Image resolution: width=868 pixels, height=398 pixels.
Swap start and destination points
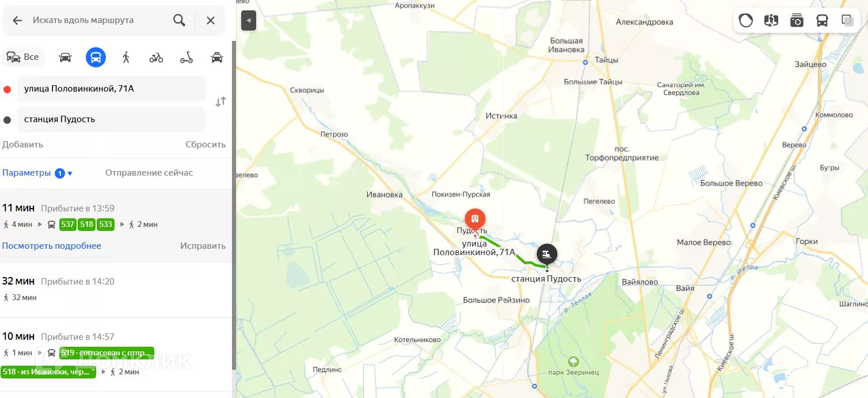pos(220,102)
